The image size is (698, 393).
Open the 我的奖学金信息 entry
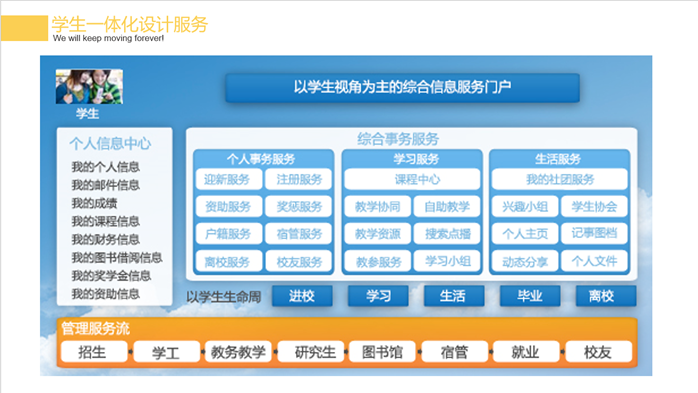111,276
